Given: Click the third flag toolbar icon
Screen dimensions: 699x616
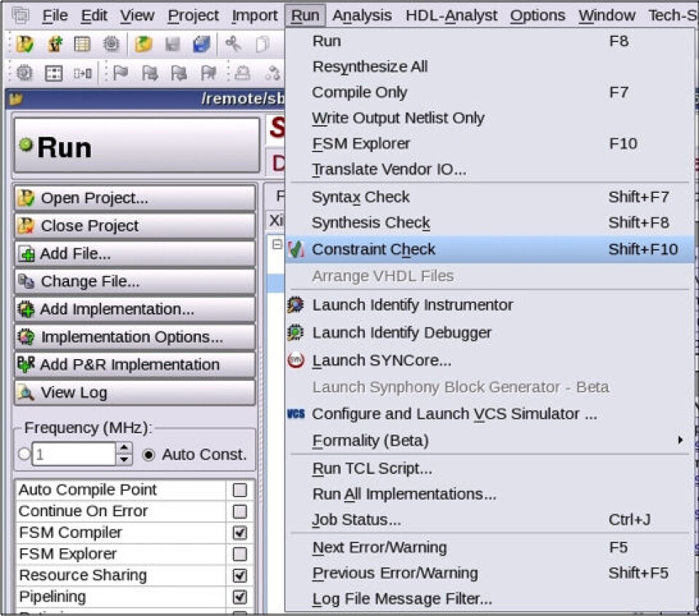Looking at the screenshot, I should click(179, 73).
